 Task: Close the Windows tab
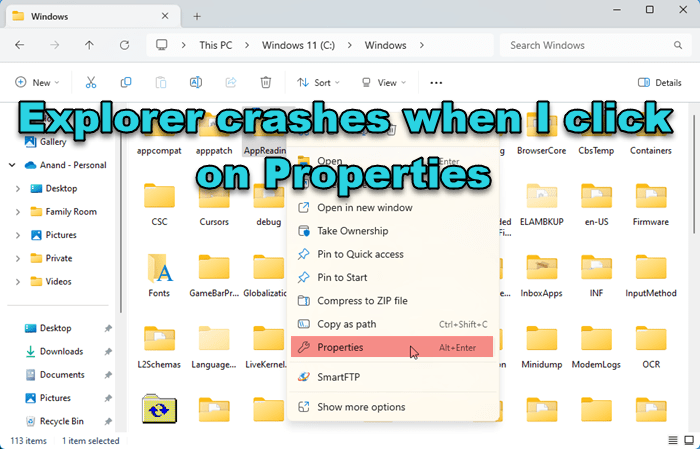point(165,16)
